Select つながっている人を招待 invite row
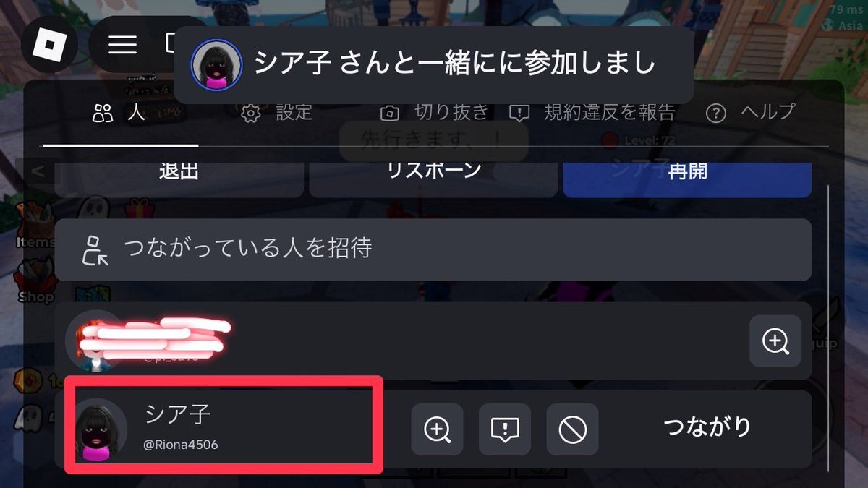Viewport: 868px width, 488px height. (433, 249)
